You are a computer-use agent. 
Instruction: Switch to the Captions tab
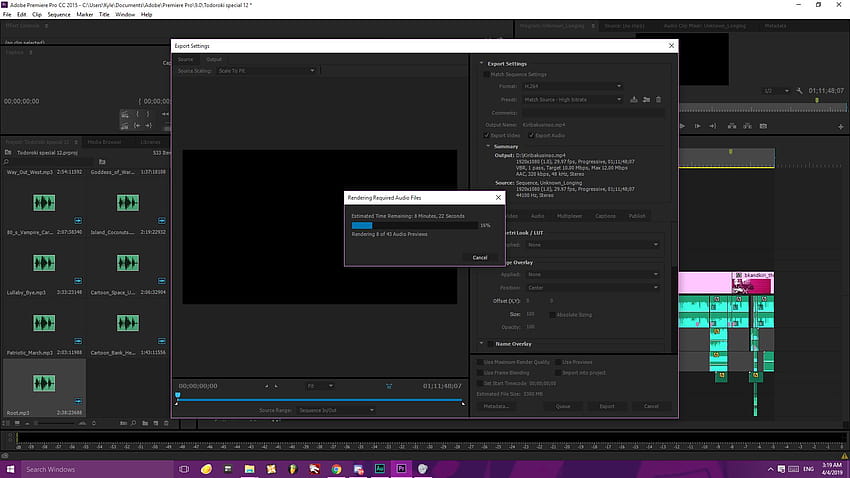(x=605, y=216)
